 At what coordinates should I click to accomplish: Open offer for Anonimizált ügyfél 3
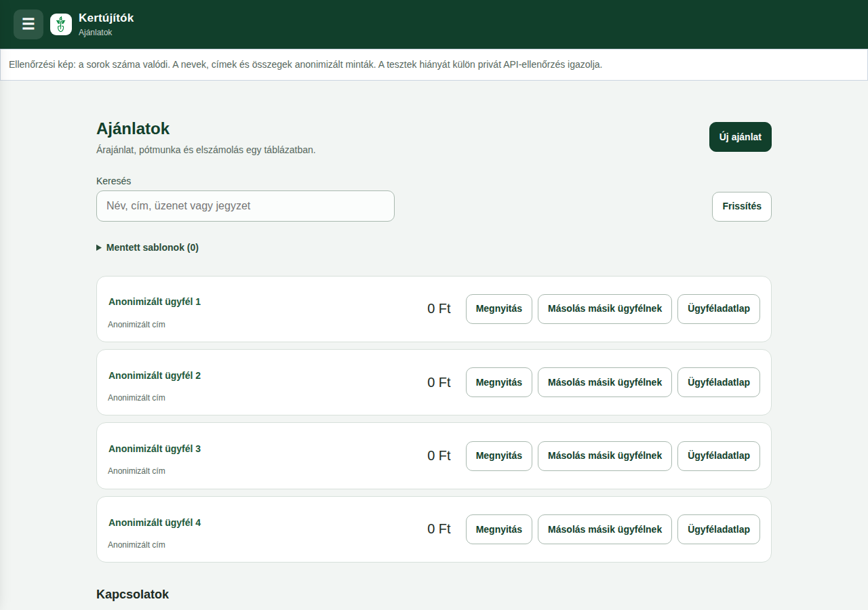(x=499, y=455)
